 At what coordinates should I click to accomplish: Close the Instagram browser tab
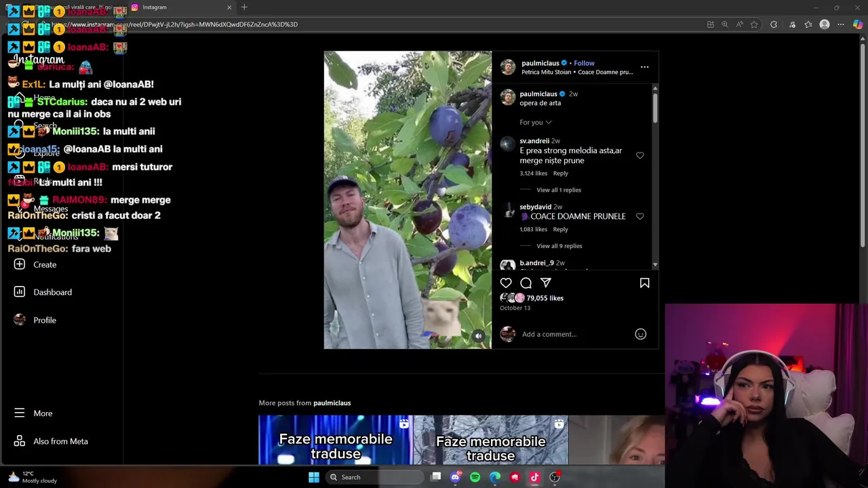point(229,7)
